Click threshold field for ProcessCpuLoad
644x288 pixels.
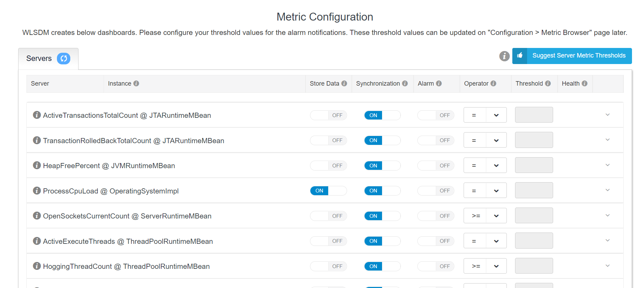534,190
